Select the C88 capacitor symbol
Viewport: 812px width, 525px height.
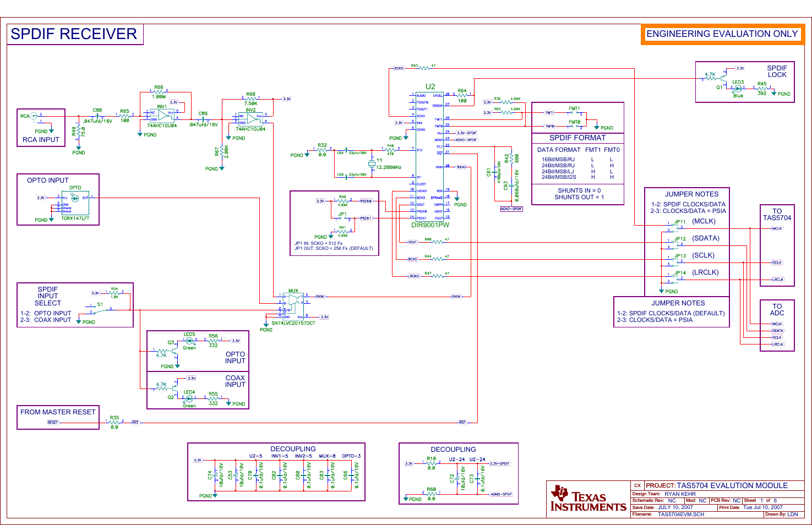(97, 116)
